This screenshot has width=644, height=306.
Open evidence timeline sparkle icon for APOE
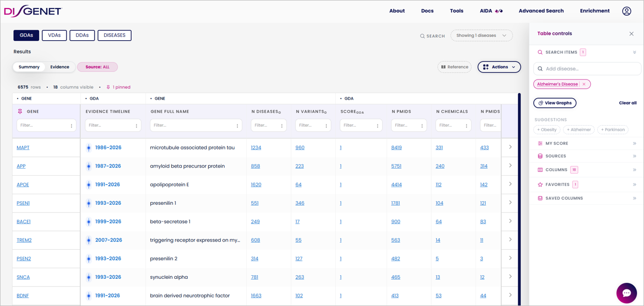coord(89,185)
